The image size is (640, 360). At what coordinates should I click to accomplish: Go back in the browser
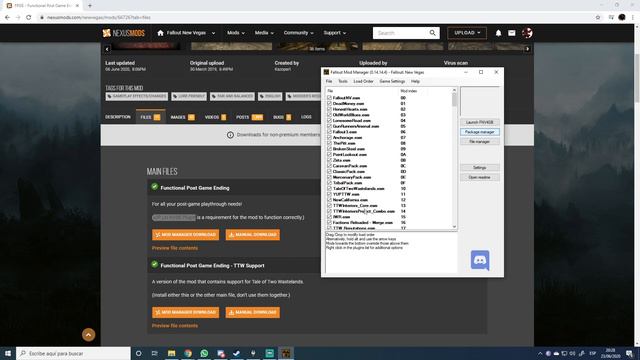coord(7,18)
